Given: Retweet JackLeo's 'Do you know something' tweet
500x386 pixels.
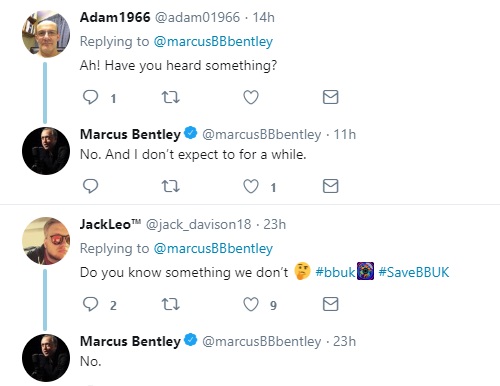Looking at the screenshot, I should pyautogui.click(x=170, y=304).
